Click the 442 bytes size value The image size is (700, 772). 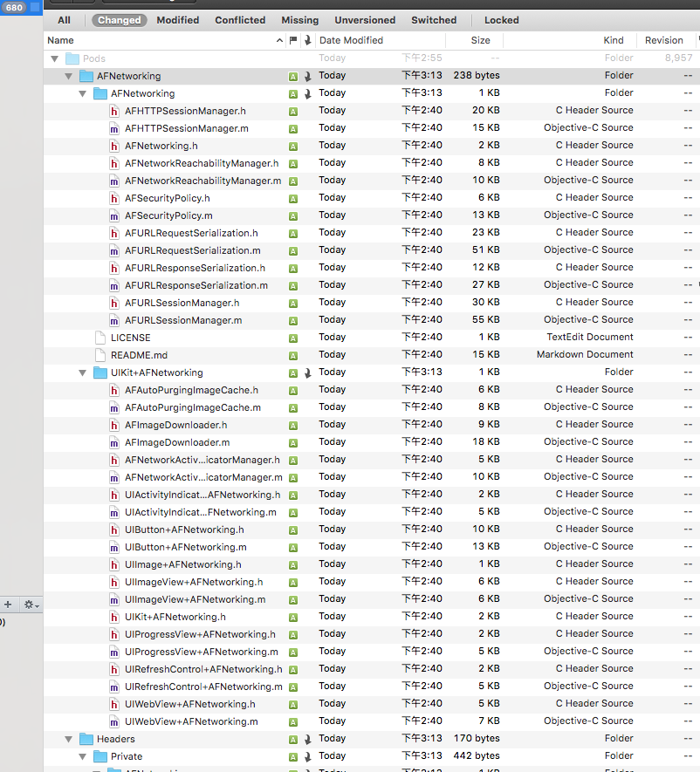pos(477,755)
